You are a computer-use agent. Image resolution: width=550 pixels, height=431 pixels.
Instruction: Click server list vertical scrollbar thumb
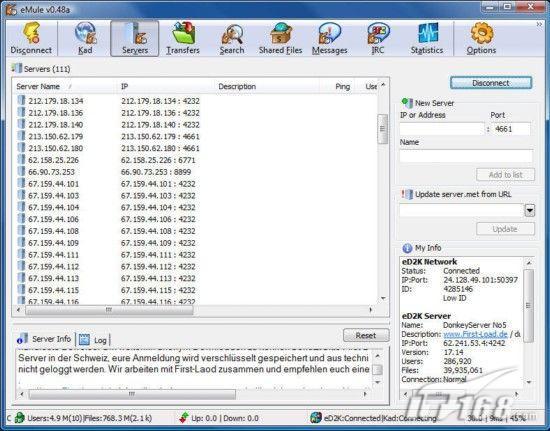[382, 129]
